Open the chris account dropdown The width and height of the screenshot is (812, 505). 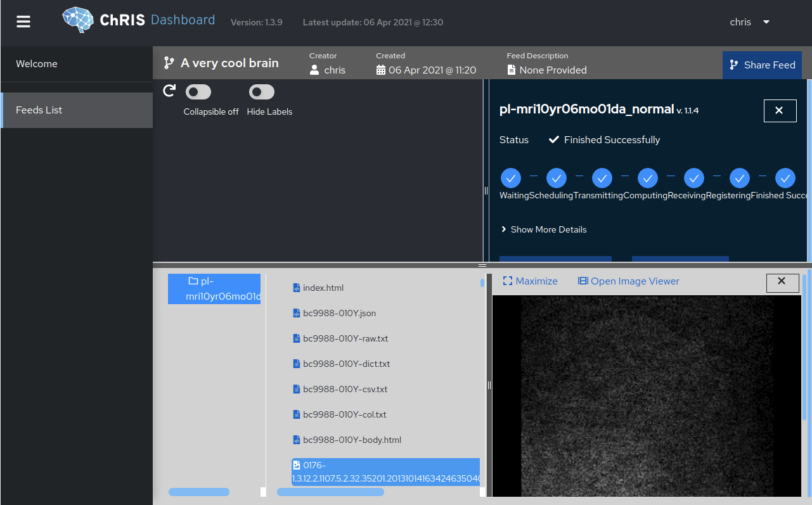[750, 22]
